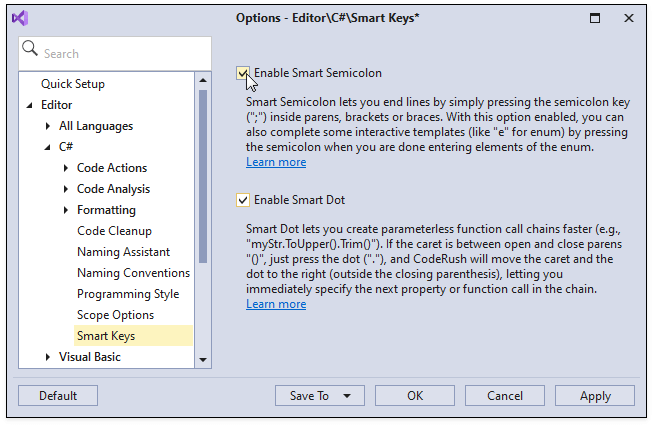Toggle Enable Smart Semicolon checkbox
The image size is (653, 426).
[243, 73]
